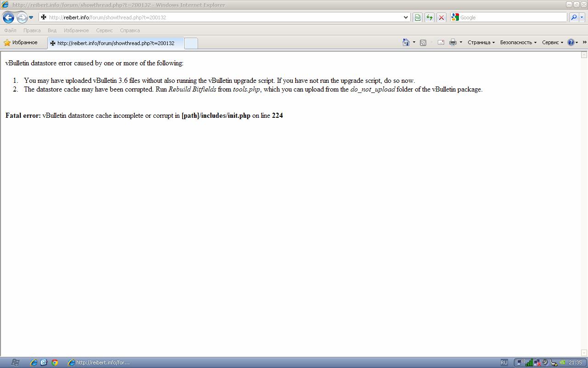
Task: Stop loading with the red X
Action: point(441,17)
